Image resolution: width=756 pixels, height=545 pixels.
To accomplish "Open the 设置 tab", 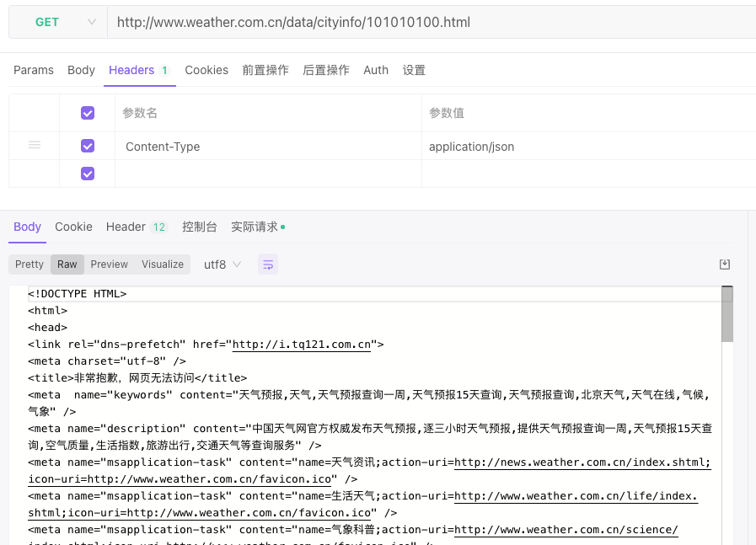I will click(x=414, y=71).
